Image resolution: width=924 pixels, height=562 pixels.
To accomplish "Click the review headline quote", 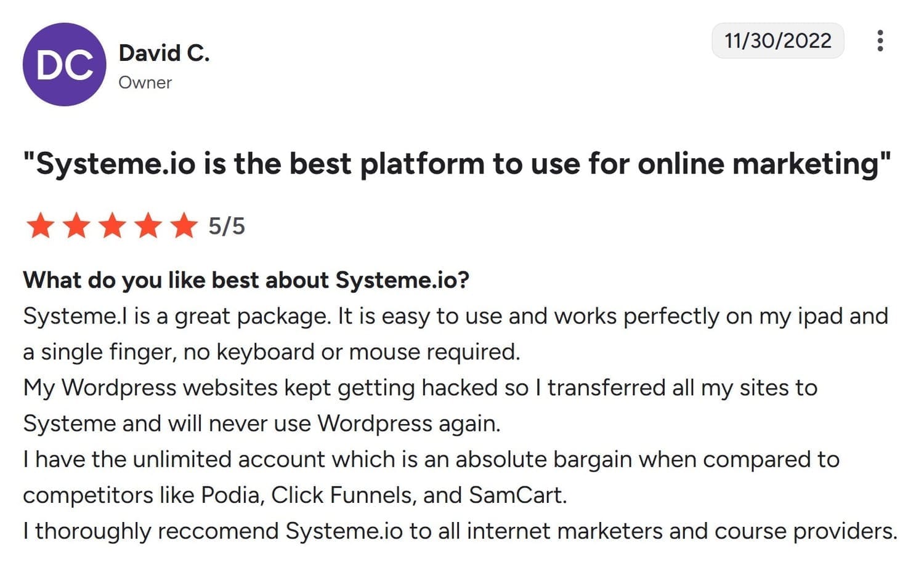I will click(x=456, y=164).
